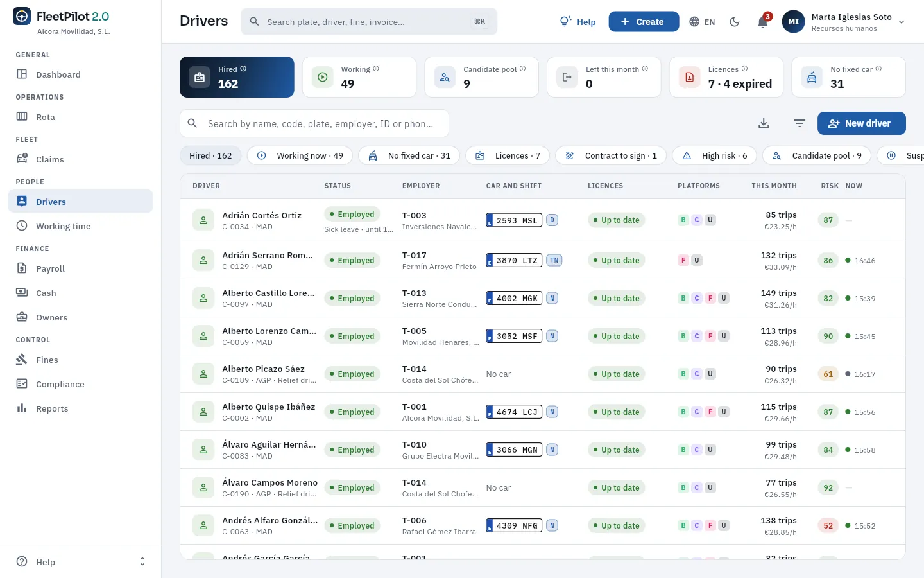Viewport: 924px width, 578px height.
Task: Toggle the Contract to sign filter chip
Action: 611,155
